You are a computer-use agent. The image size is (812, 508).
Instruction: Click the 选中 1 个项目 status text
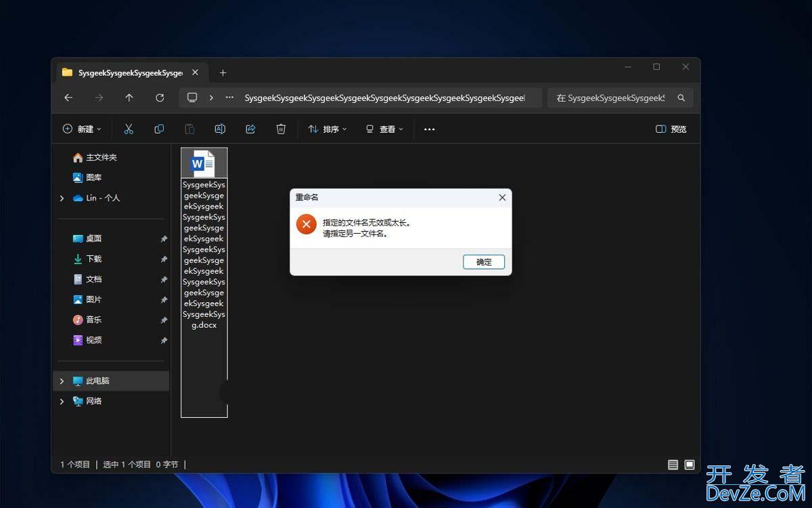tap(127, 465)
